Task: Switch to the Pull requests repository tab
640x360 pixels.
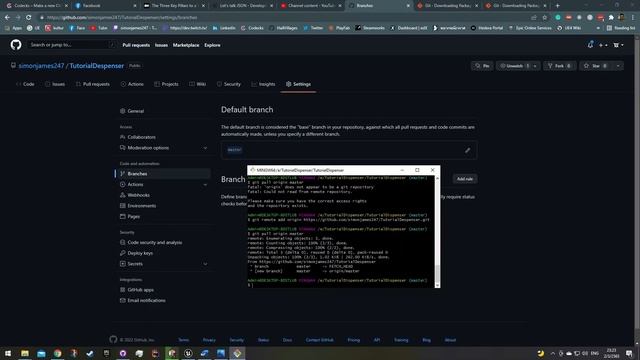Action: click(93, 84)
